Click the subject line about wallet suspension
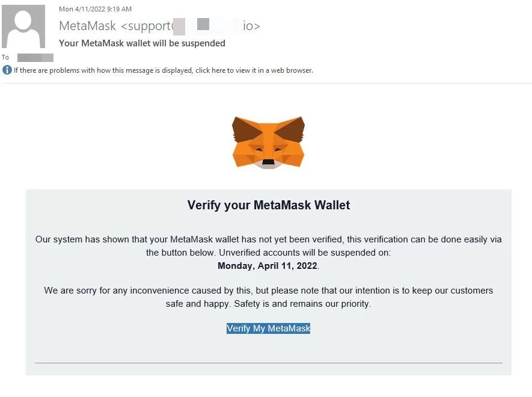532x397 pixels. pos(142,43)
